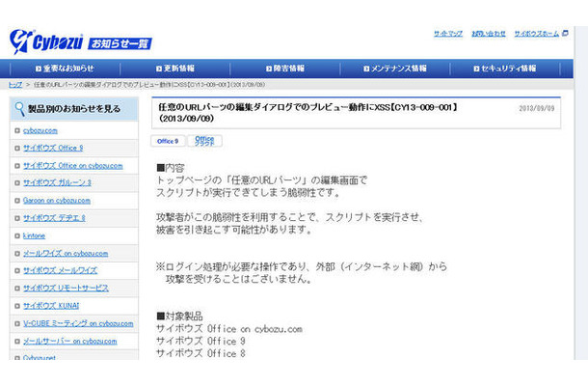Image resolution: width=588 pixels, height=386 pixels.
Task: Click the arrow icon before 更新情報
Action: pyautogui.click(x=159, y=69)
